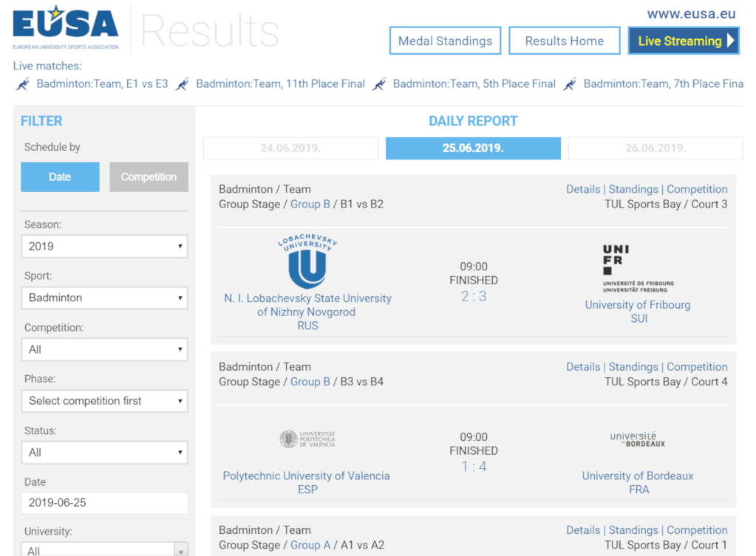Select the Date schedule option
This screenshot has height=556, width=756.
click(59, 176)
